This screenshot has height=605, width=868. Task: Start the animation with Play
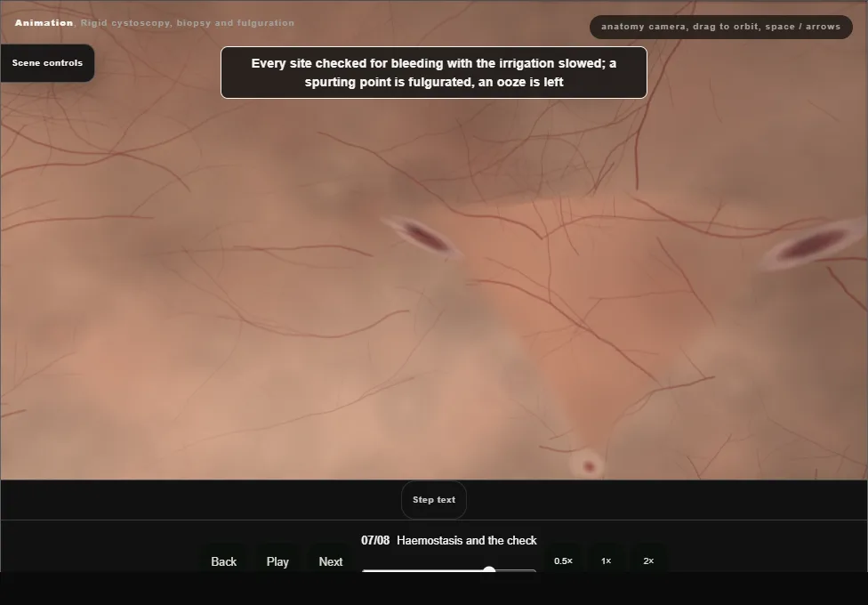(277, 561)
